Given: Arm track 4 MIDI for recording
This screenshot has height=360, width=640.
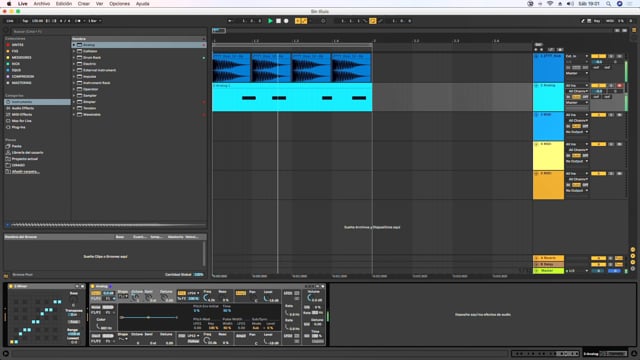Looking at the screenshot, I should pos(620,144).
